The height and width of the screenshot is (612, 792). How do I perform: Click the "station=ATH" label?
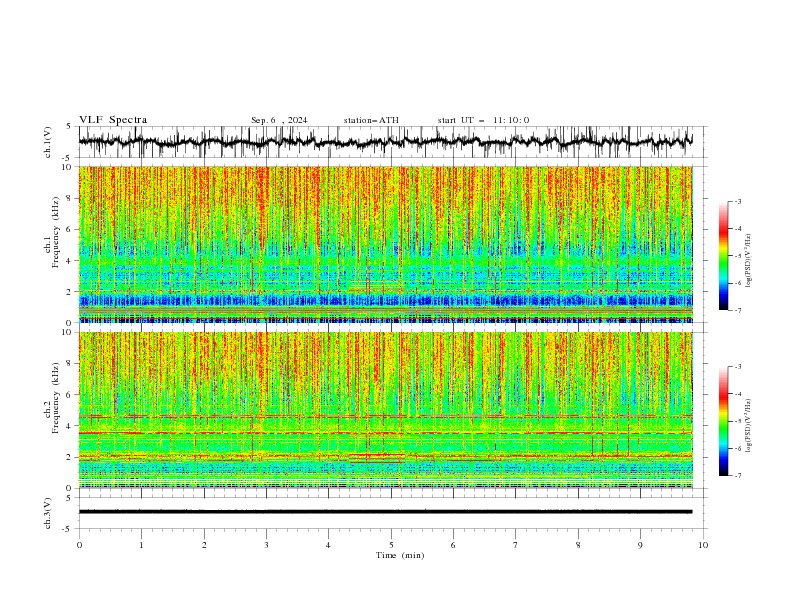point(371,120)
